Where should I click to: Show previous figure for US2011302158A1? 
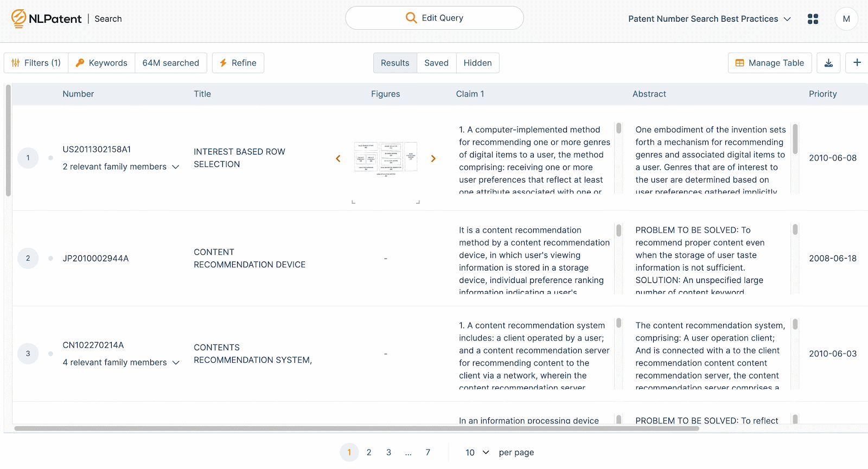point(338,158)
